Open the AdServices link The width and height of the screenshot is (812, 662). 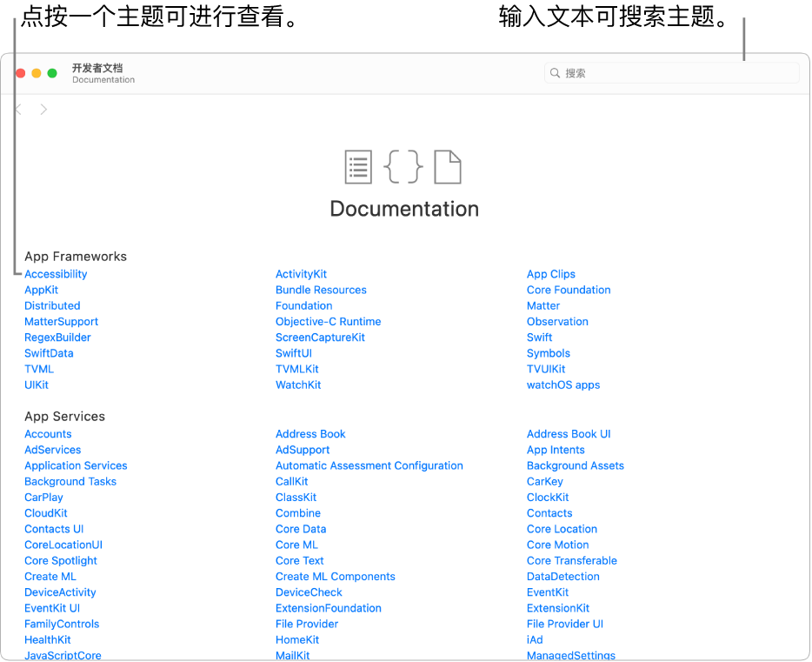pyautogui.click(x=53, y=450)
